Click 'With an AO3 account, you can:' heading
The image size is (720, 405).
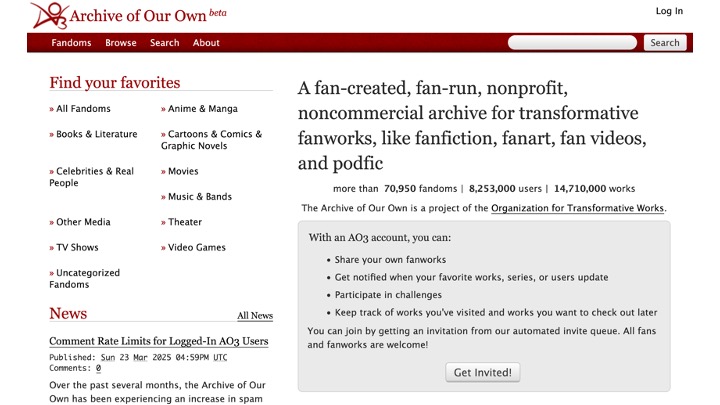click(380, 237)
